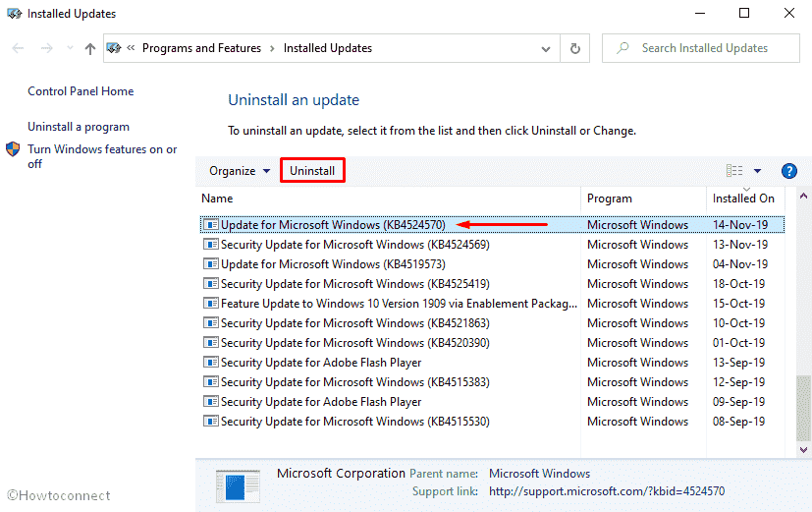Select Adobe Flash Player update dated 13-Sep-19
This screenshot has height=512, width=812.
point(492,363)
